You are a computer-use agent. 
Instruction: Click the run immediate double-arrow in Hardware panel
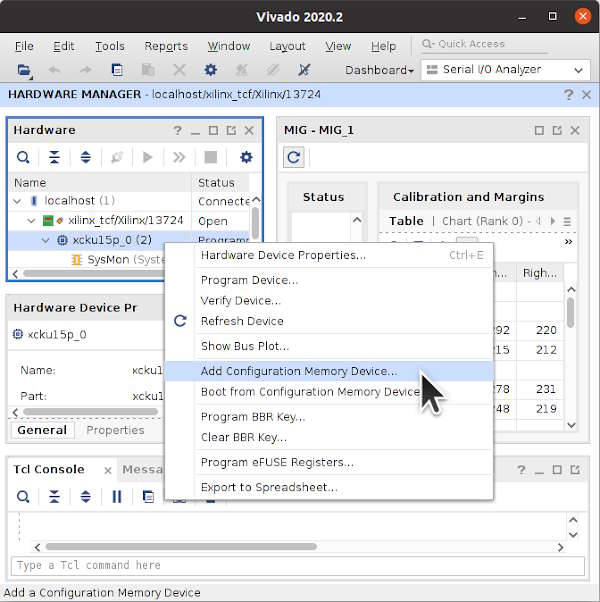[179, 157]
